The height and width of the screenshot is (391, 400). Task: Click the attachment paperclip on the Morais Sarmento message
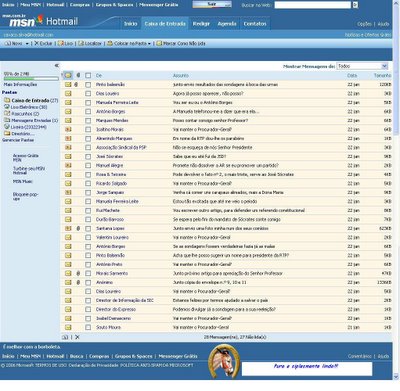point(78,274)
